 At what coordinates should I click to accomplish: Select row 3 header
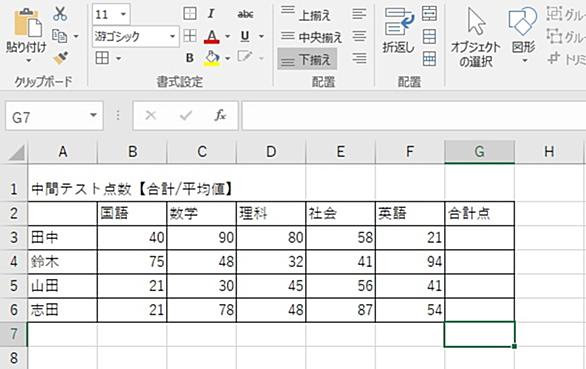13,238
